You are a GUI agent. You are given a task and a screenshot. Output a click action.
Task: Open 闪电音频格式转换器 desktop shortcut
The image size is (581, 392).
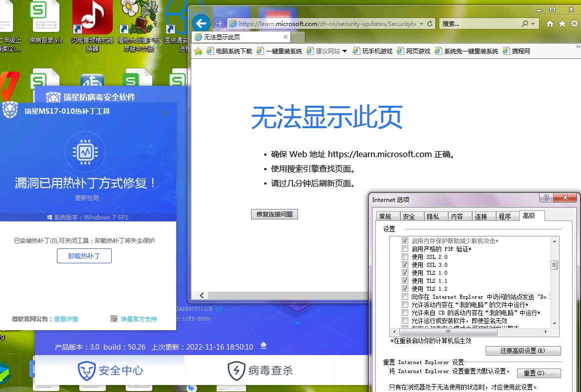click(92, 26)
